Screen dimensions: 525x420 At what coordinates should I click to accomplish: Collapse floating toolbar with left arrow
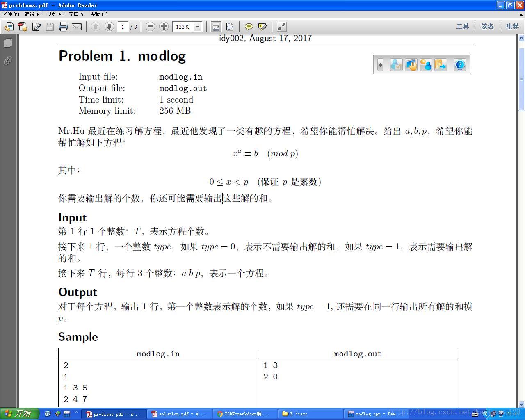click(380, 65)
